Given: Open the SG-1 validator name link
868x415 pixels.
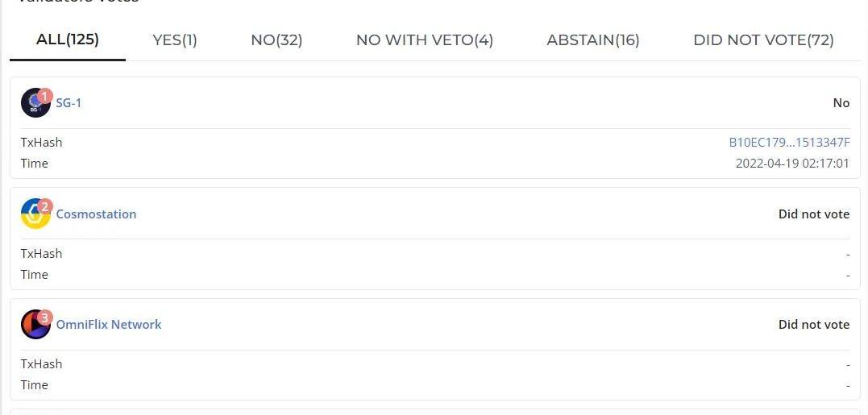Looking at the screenshot, I should pos(69,103).
